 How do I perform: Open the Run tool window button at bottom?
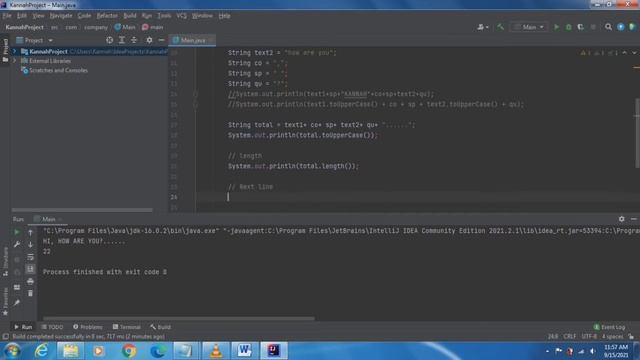pos(23,327)
